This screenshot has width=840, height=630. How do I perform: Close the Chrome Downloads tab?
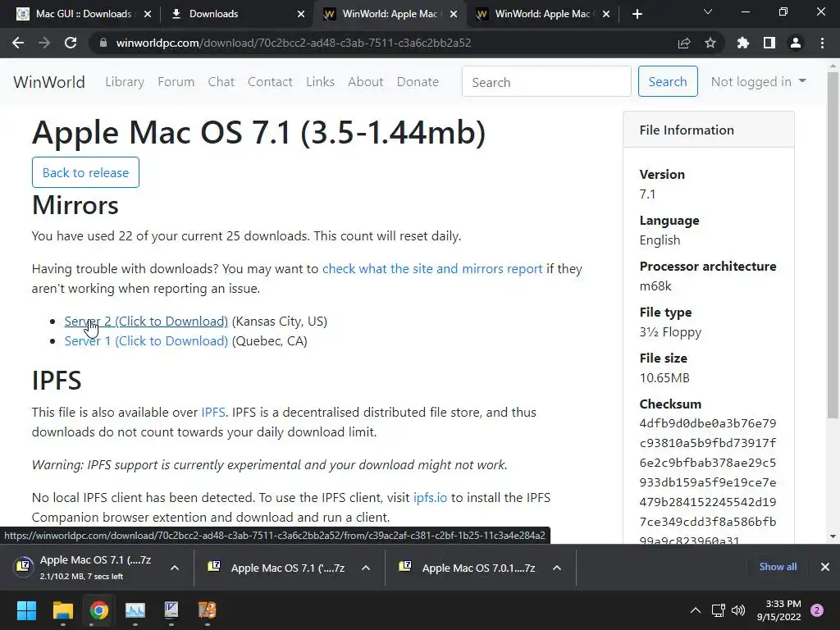pyautogui.click(x=301, y=14)
